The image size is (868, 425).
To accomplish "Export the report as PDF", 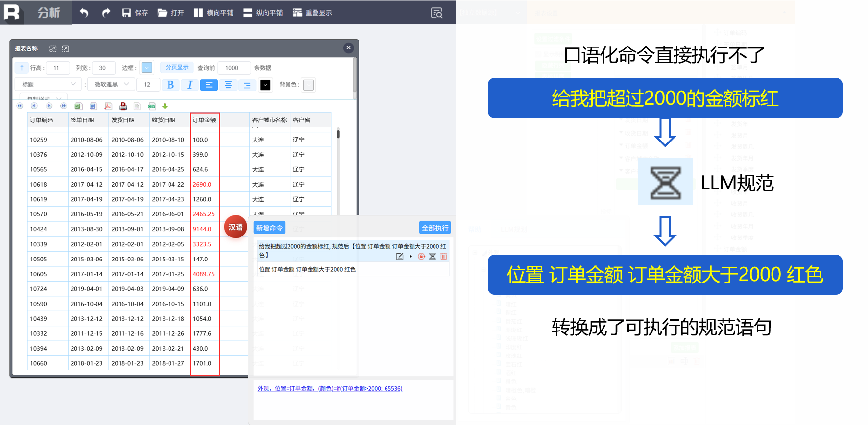I will pyautogui.click(x=108, y=106).
